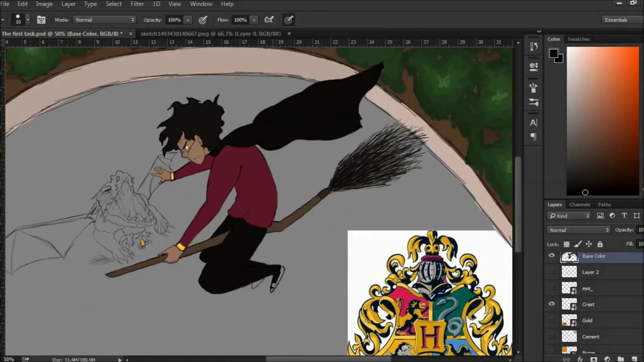Create a new group folder icon
The height and width of the screenshot is (362, 644).
[x=621, y=359]
